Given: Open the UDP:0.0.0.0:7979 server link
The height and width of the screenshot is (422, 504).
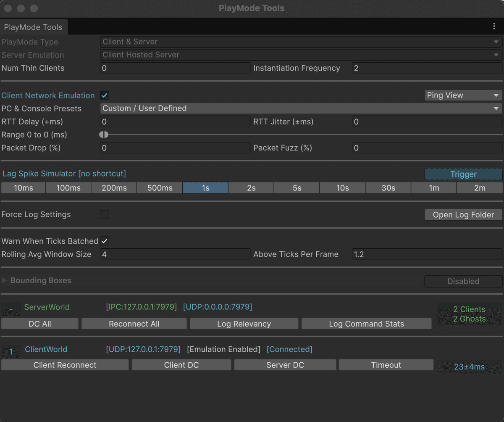Looking at the screenshot, I should 218,307.
